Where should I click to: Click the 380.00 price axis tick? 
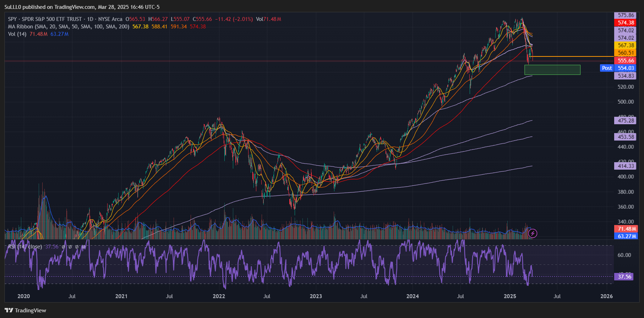pos(626,192)
